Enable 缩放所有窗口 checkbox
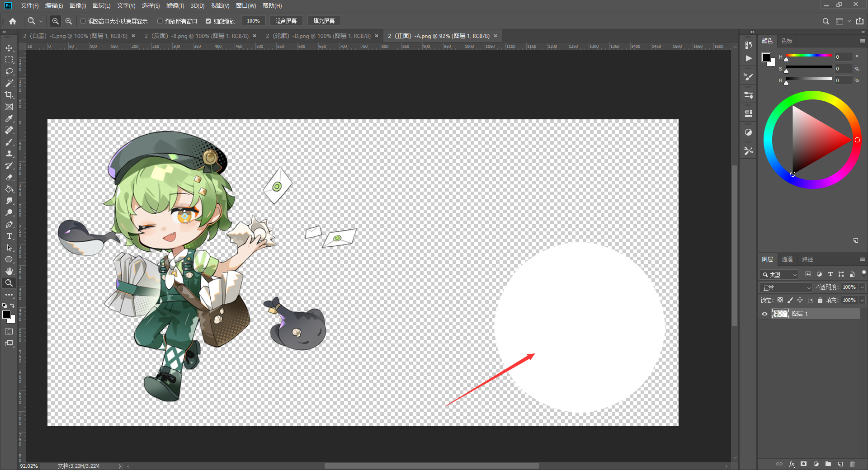The width and height of the screenshot is (868, 470). [x=160, y=21]
